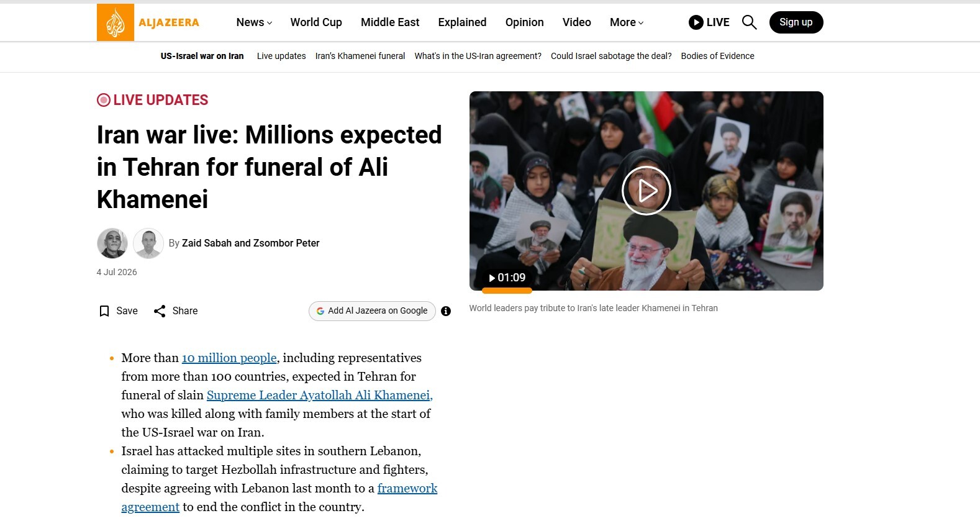
Task: Click author name Zsombor Peter
Action: click(286, 243)
